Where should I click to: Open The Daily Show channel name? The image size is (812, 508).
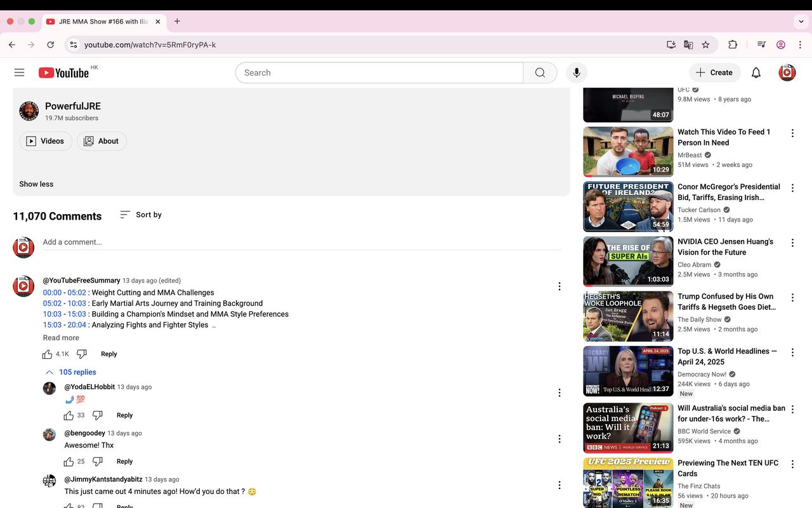pos(699,319)
